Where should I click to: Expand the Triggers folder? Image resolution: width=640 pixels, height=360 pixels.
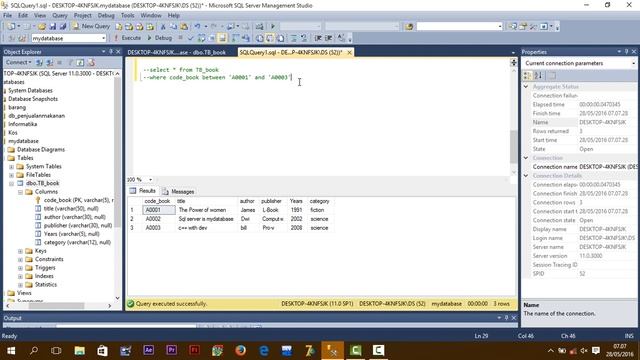coord(20,268)
